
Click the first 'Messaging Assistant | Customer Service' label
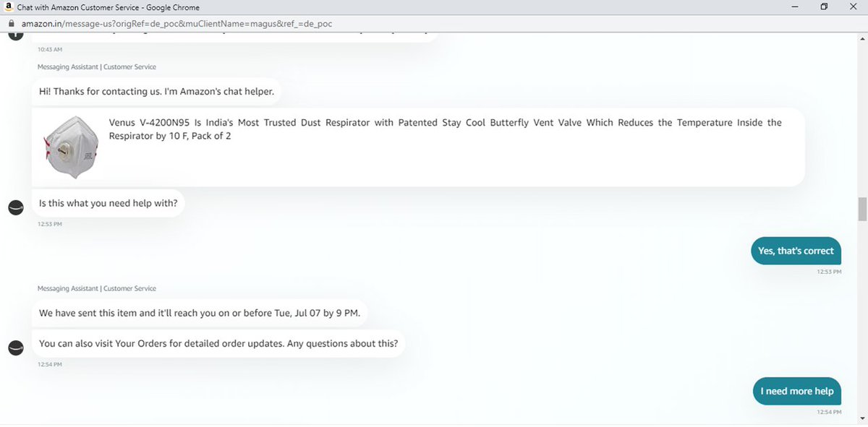coord(97,67)
